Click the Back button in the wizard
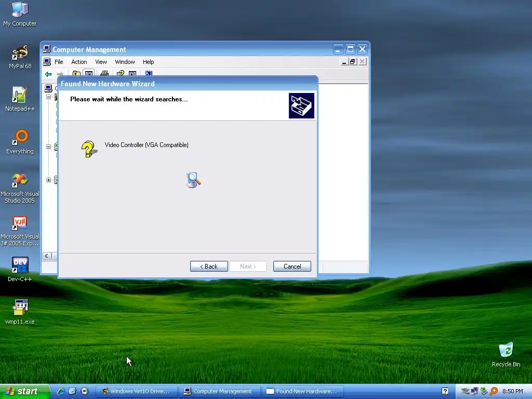 209,267
